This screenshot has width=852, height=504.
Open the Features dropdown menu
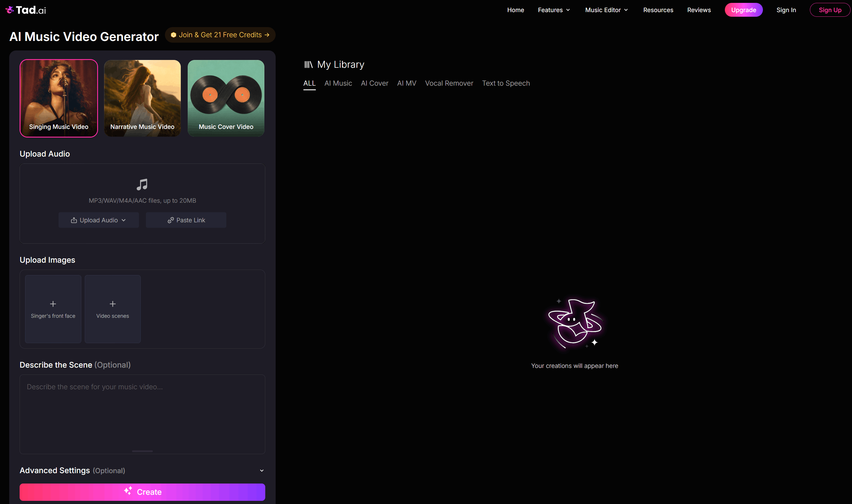(x=554, y=10)
